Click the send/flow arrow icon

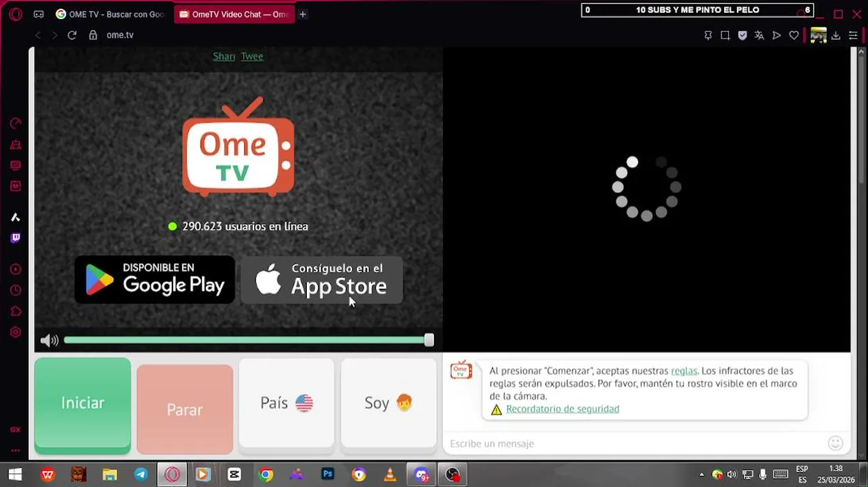pyautogui.click(x=777, y=35)
